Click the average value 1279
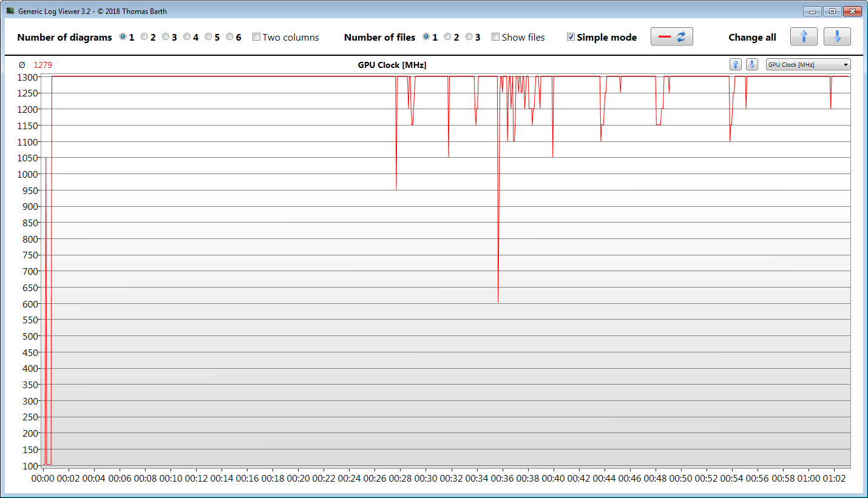This screenshot has height=498, width=868. [x=43, y=65]
